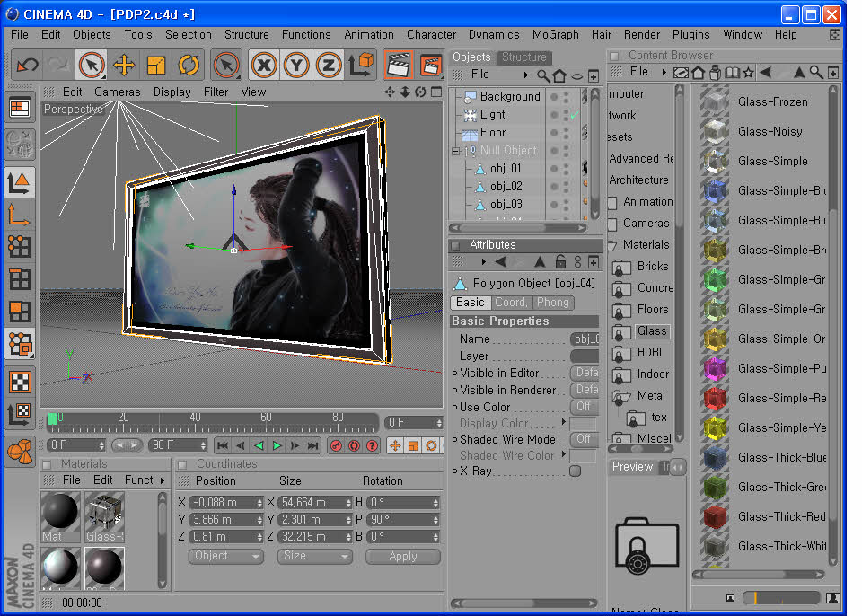Click the Record keyframe button
The image size is (862, 616).
click(336, 445)
